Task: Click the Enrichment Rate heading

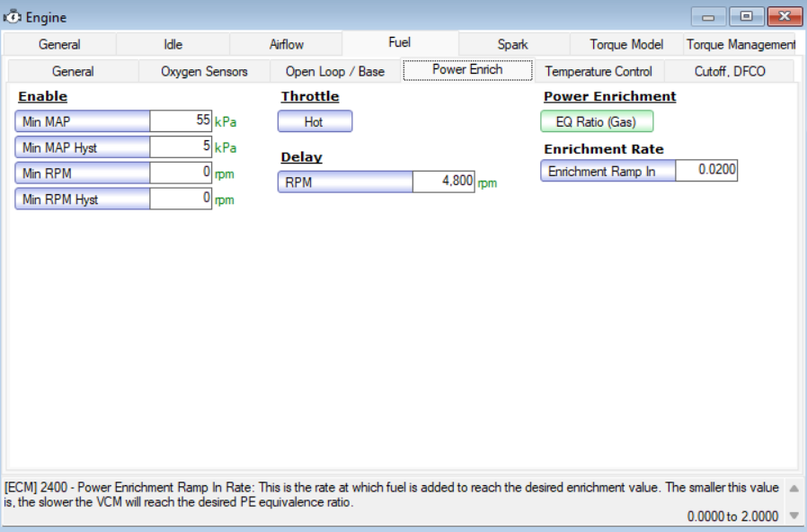Action: click(x=604, y=149)
